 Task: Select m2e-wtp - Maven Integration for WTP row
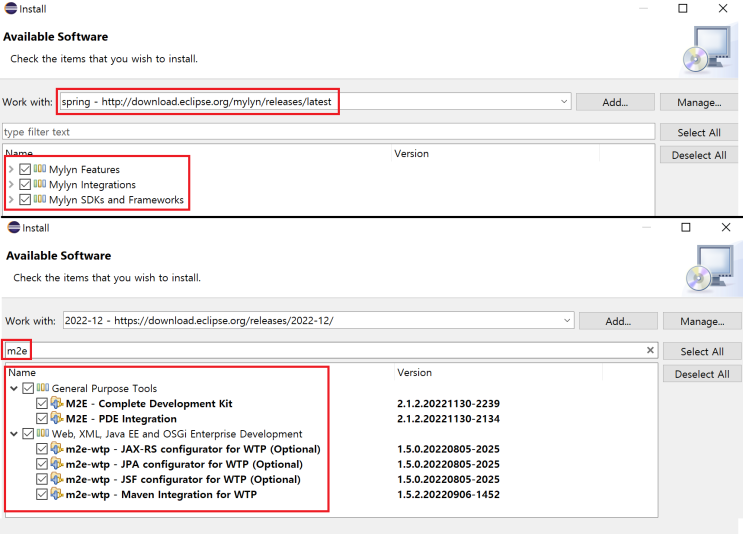click(161, 495)
